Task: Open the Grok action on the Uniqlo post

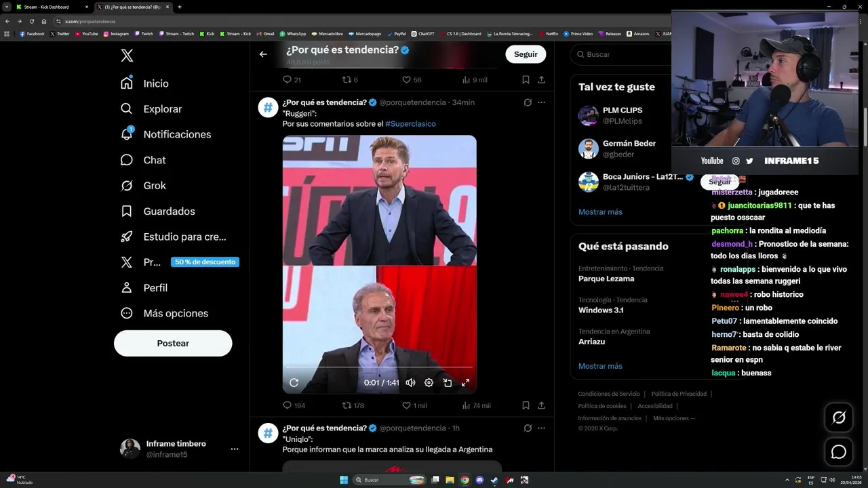Action: click(x=528, y=428)
